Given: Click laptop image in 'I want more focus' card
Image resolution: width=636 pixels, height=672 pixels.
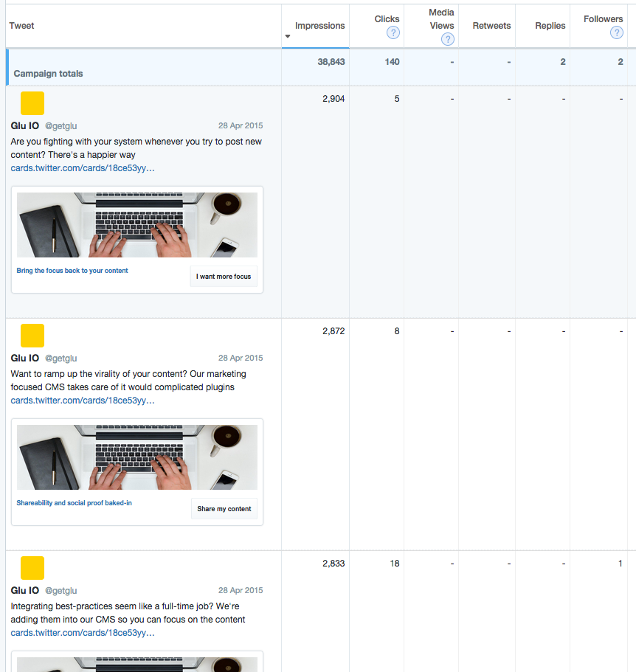Looking at the screenshot, I should click(x=137, y=225).
